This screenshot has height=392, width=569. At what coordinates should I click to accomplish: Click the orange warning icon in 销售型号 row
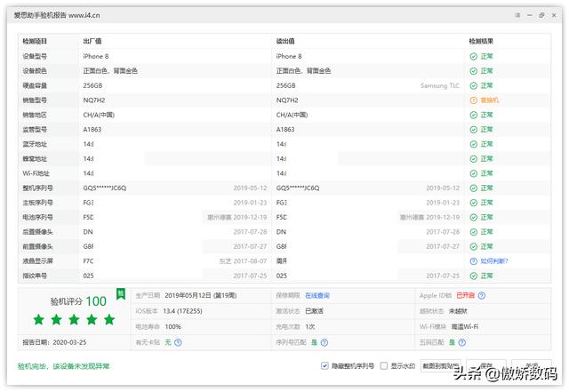[x=474, y=100]
